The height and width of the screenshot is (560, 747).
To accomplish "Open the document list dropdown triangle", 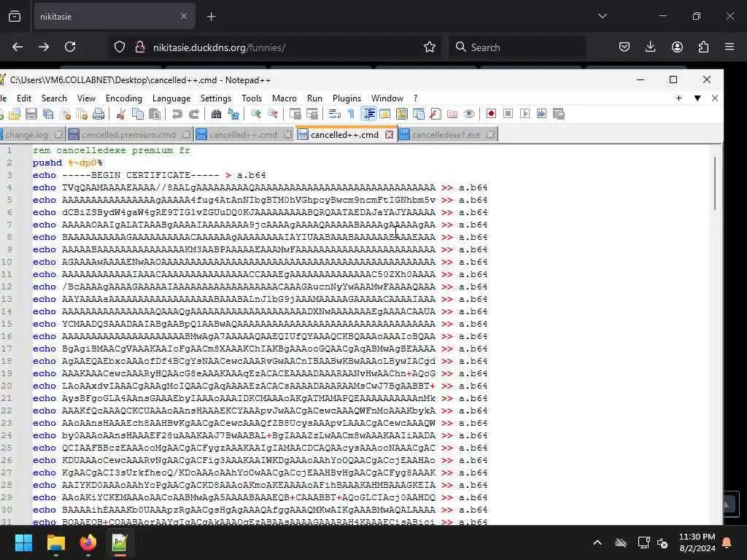I will point(697,98).
